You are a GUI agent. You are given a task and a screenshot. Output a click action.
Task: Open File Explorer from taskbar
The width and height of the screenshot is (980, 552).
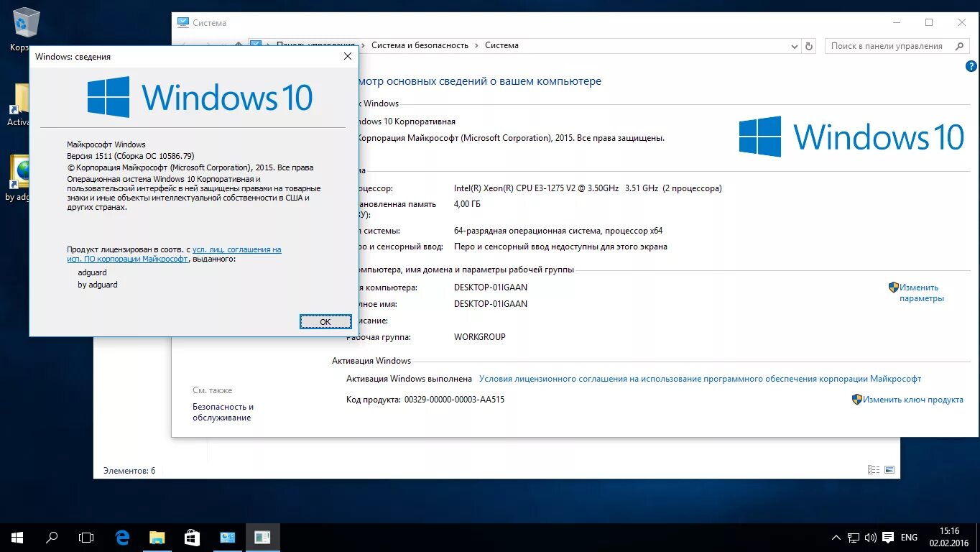[157, 537]
